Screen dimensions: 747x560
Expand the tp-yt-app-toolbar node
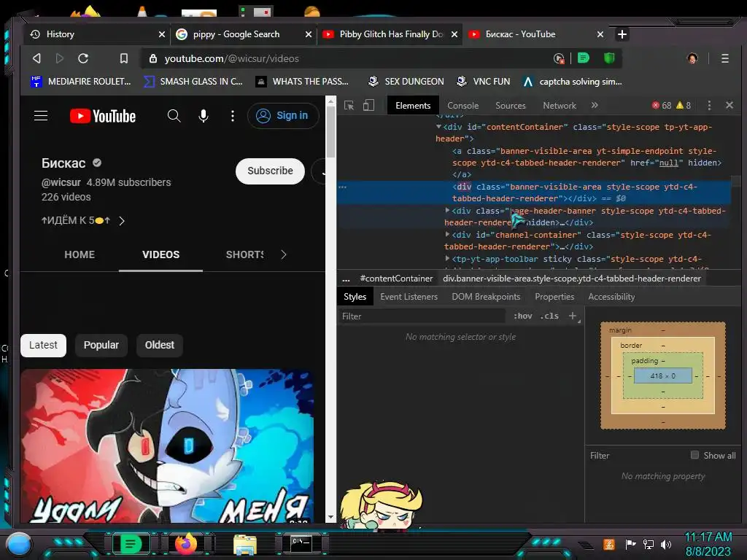pos(447,258)
